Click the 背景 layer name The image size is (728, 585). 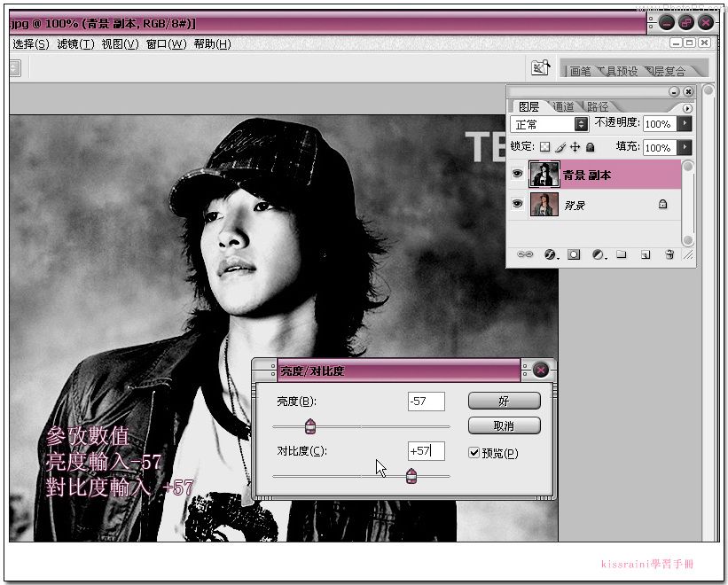click(x=575, y=205)
